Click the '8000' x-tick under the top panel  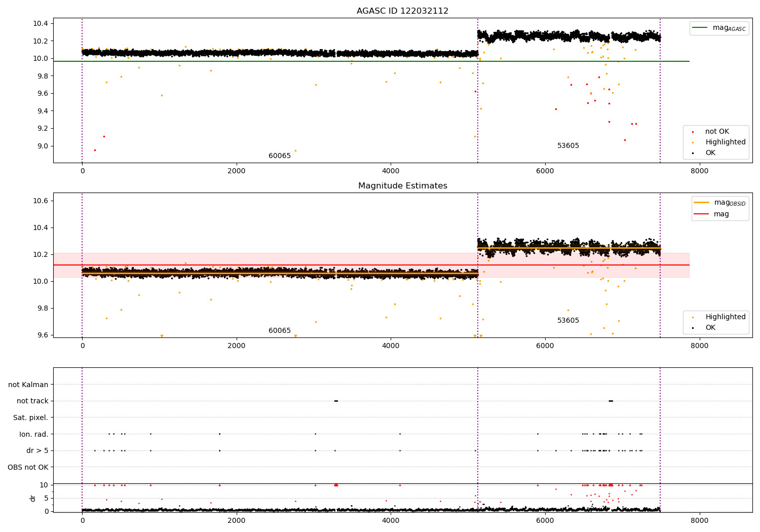pos(700,171)
